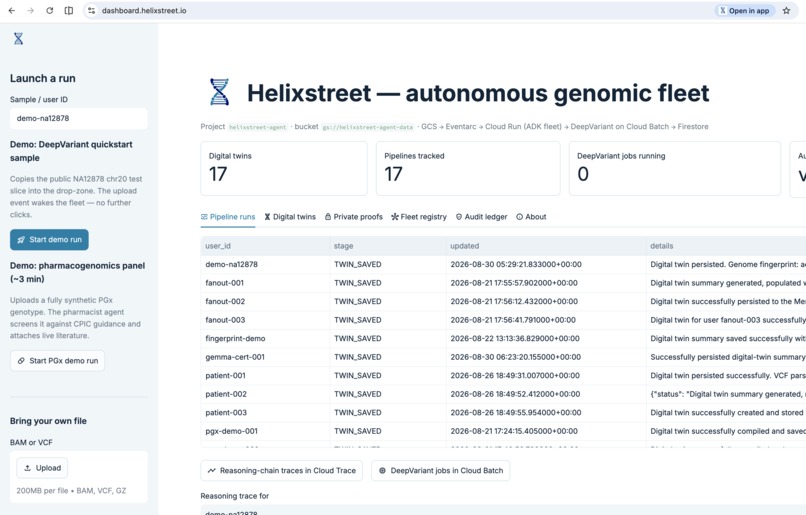Select the patient-003 row
The image size is (806, 515).
click(503, 412)
